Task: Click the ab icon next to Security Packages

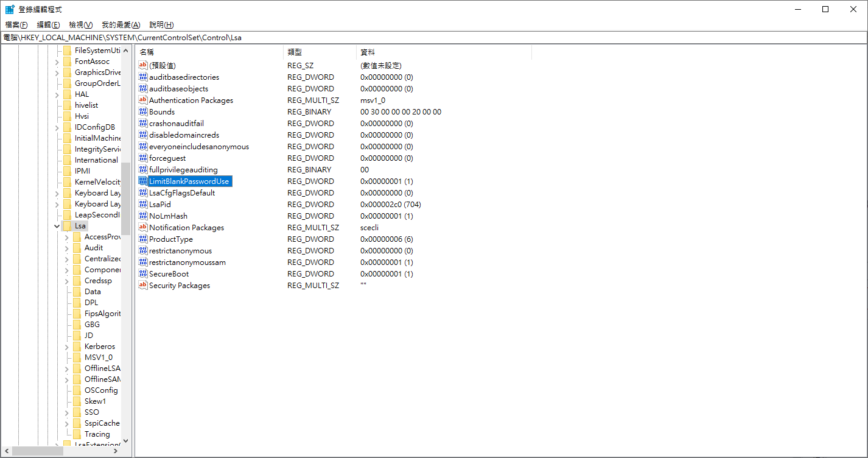Action: (x=143, y=286)
